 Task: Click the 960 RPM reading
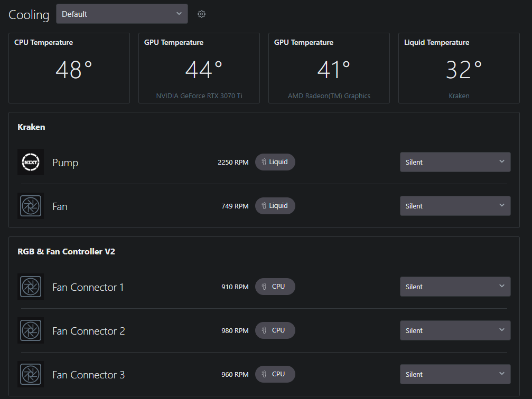click(x=235, y=375)
